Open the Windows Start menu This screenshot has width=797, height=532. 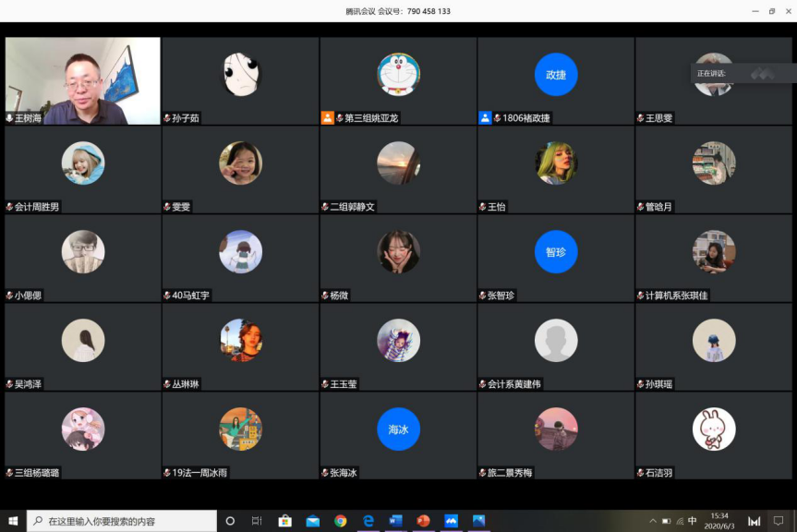pos(13,521)
